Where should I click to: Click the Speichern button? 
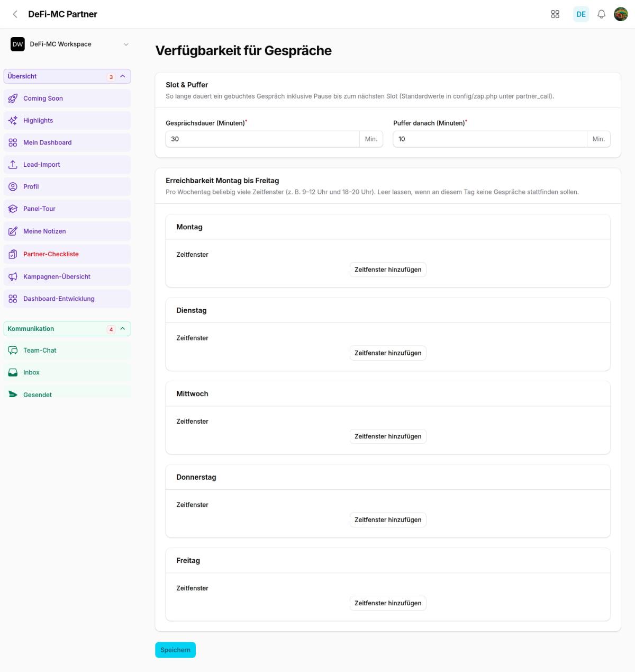pyautogui.click(x=175, y=650)
